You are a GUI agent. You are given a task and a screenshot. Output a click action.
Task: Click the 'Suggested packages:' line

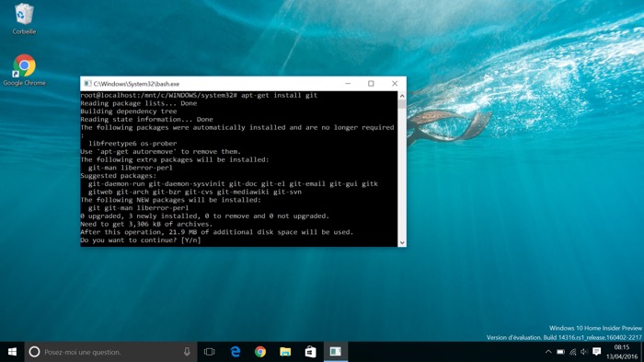coord(119,176)
